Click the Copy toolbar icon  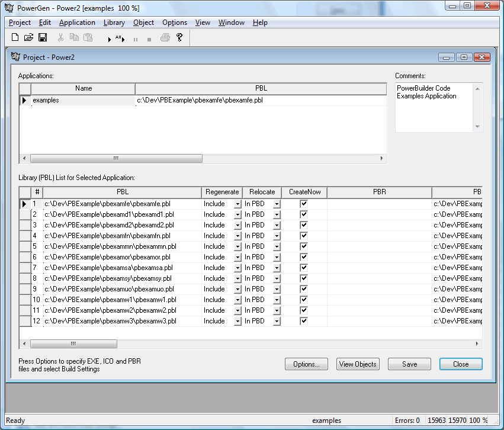point(74,37)
